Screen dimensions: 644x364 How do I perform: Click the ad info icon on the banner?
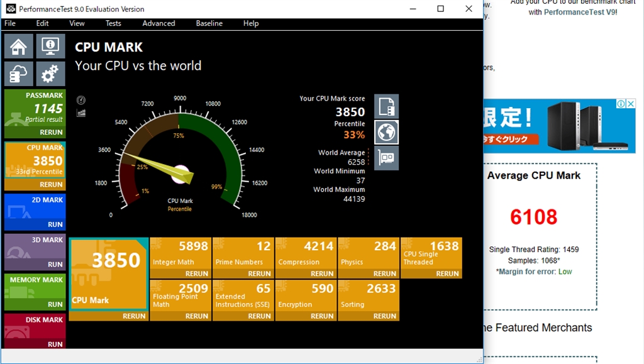pos(621,104)
